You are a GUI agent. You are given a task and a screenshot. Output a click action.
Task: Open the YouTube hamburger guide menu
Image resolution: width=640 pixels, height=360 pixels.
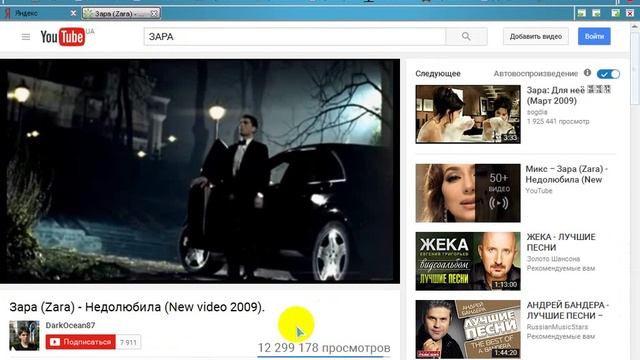coord(26,37)
